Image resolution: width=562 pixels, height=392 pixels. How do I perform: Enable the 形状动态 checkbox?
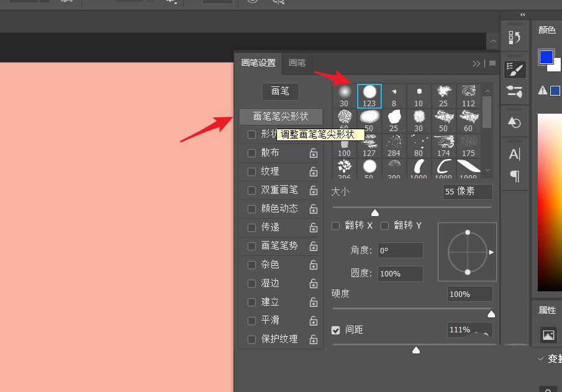click(x=252, y=134)
